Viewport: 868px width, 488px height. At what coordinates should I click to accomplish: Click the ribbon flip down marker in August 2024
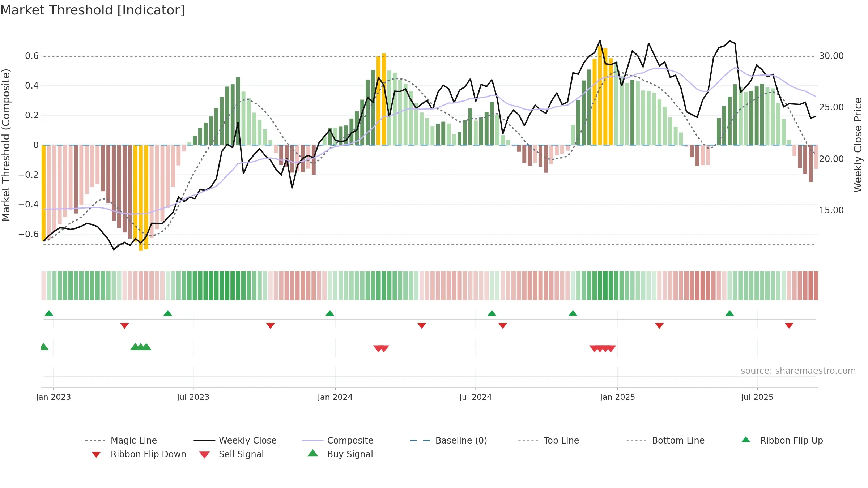pos(503,326)
